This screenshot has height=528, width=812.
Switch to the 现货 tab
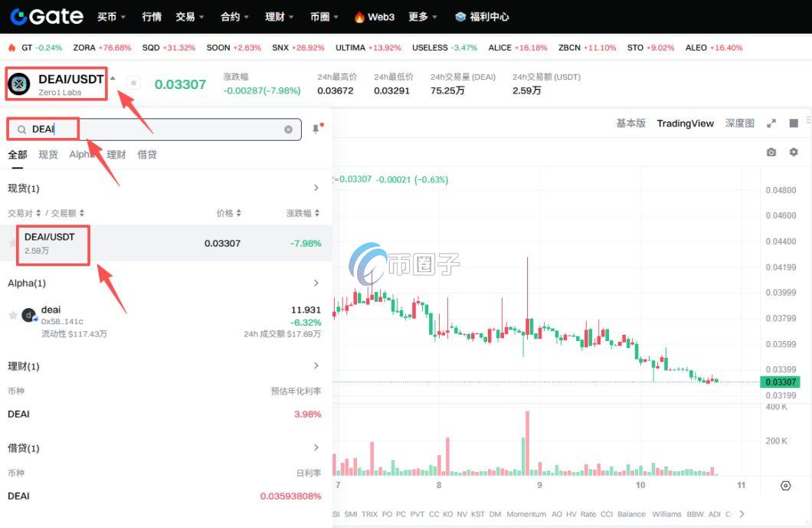(x=47, y=154)
